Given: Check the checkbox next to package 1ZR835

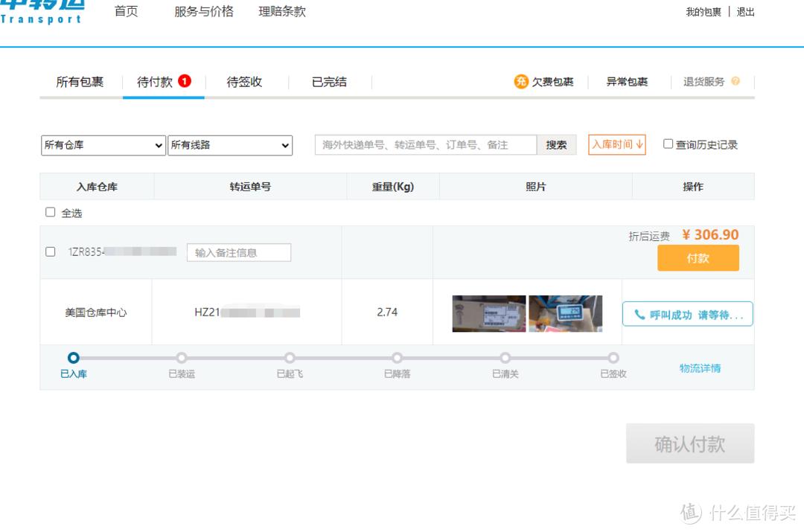Looking at the screenshot, I should pyautogui.click(x=49, y=251).
